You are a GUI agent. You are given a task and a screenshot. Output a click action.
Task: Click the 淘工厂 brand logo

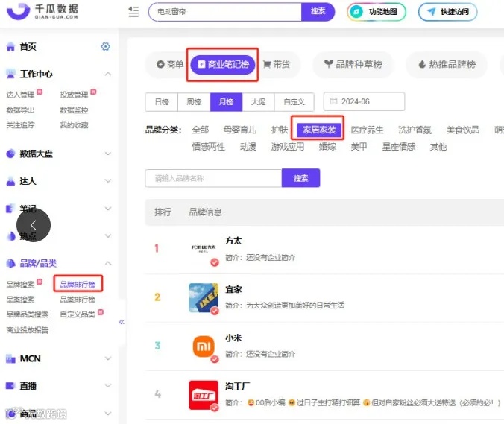pyautogui.click(x=204, y=395)
